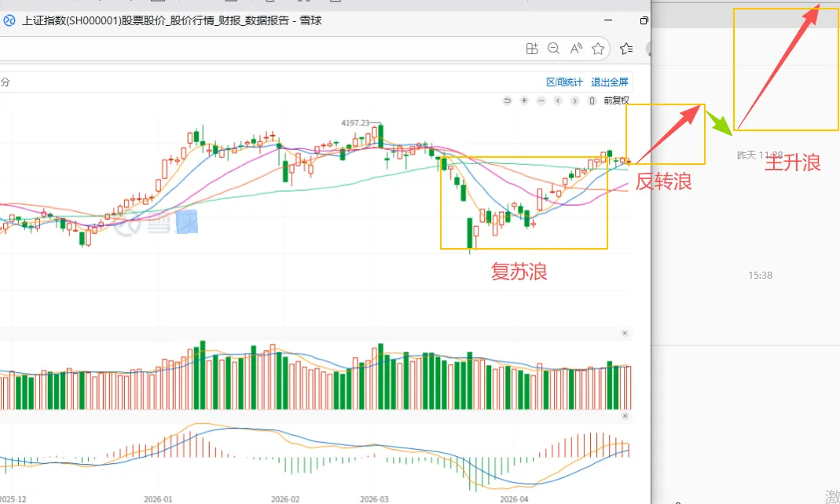Zoom out the K-line chart with minus
The image size is (840, 504).
541,100
